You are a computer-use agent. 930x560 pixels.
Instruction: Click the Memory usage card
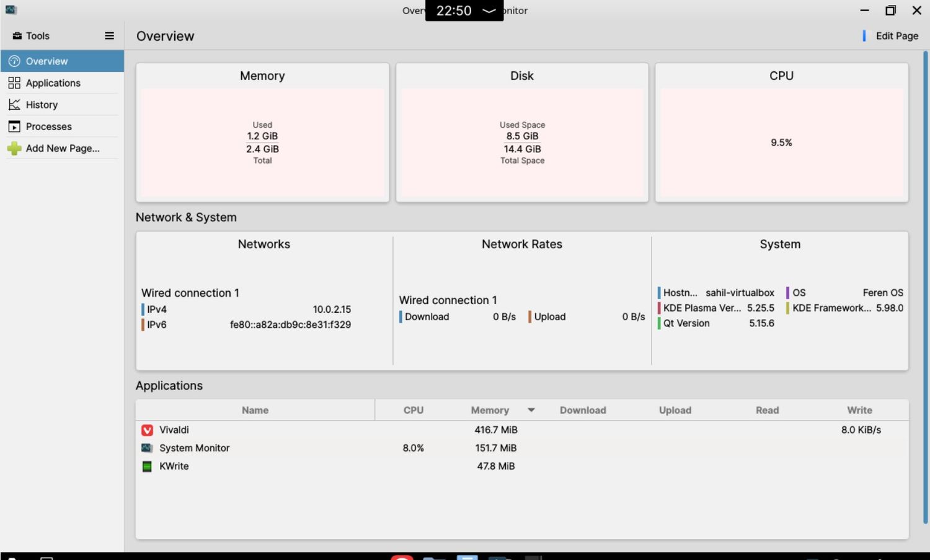262,132
